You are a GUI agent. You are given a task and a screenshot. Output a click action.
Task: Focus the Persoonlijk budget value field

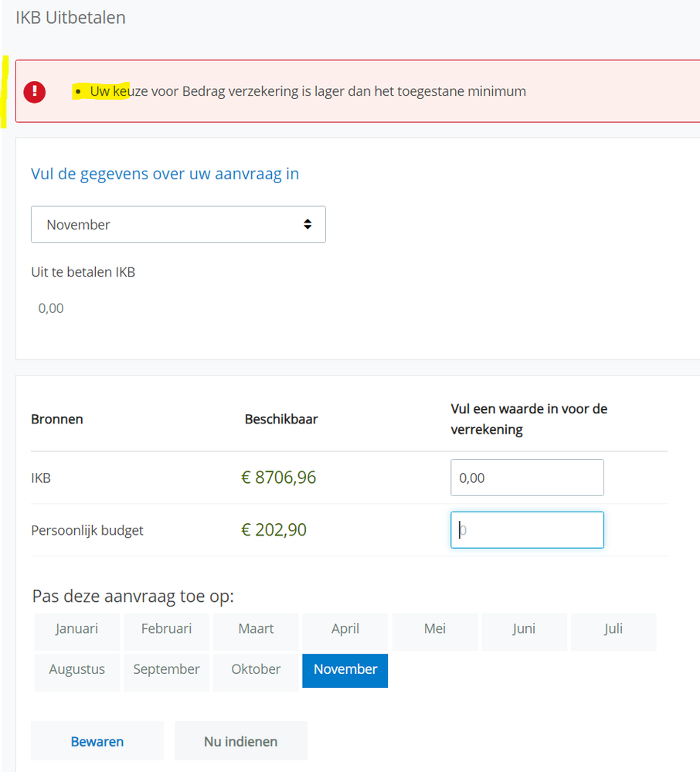point(526,529)
